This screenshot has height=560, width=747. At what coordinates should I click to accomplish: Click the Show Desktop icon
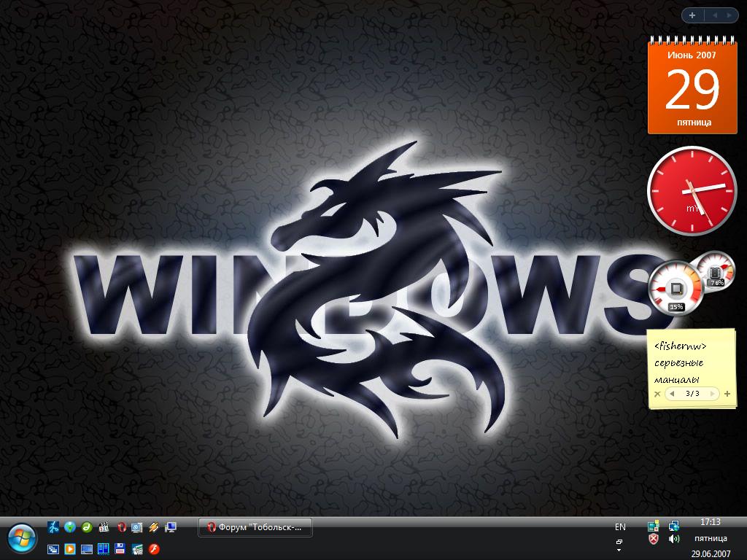[x=87, y=549]
